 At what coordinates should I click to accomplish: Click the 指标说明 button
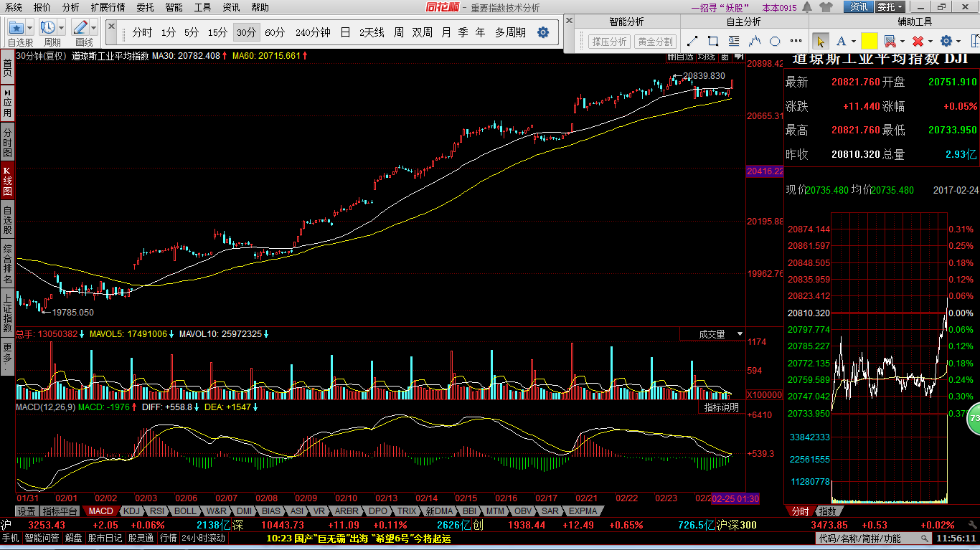point(721,407)
